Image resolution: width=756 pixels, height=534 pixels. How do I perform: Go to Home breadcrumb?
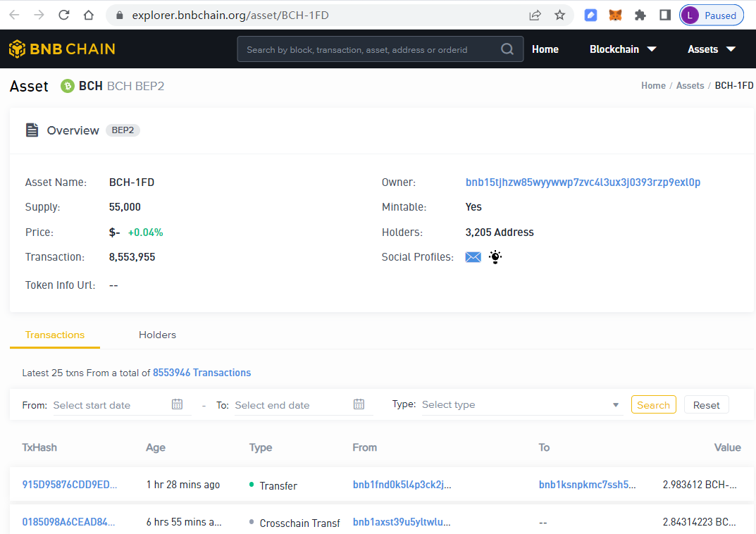[x=653, y=86]
